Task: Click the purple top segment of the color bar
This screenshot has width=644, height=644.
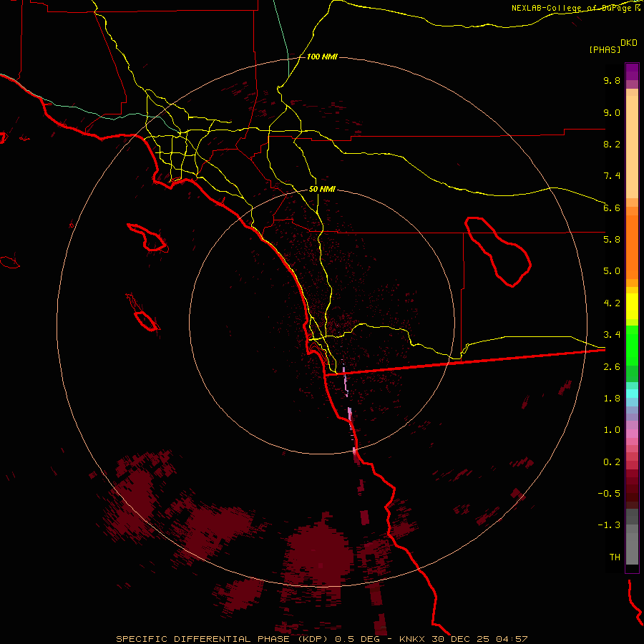Action: [x=632, y=72]
